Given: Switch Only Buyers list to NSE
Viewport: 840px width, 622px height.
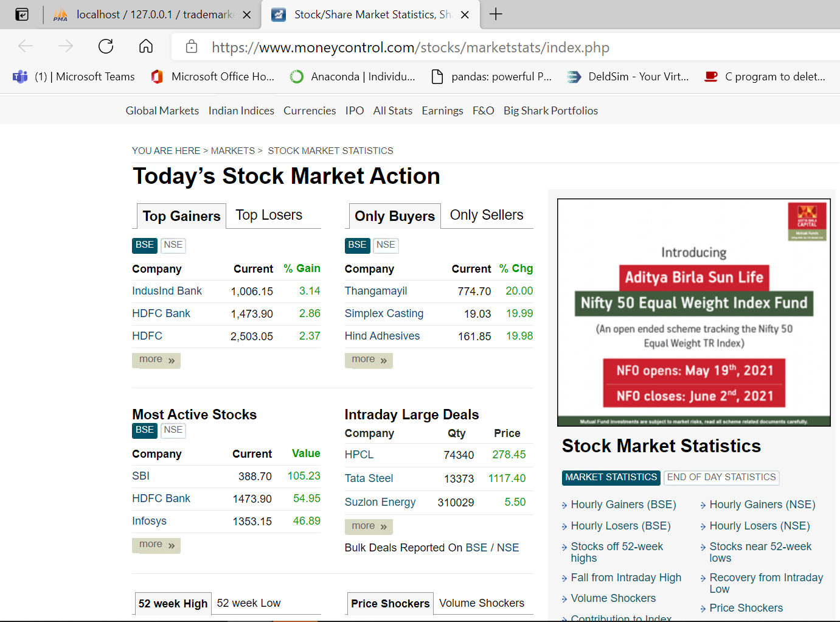Looking at the screenshot, I should point(386,245).
